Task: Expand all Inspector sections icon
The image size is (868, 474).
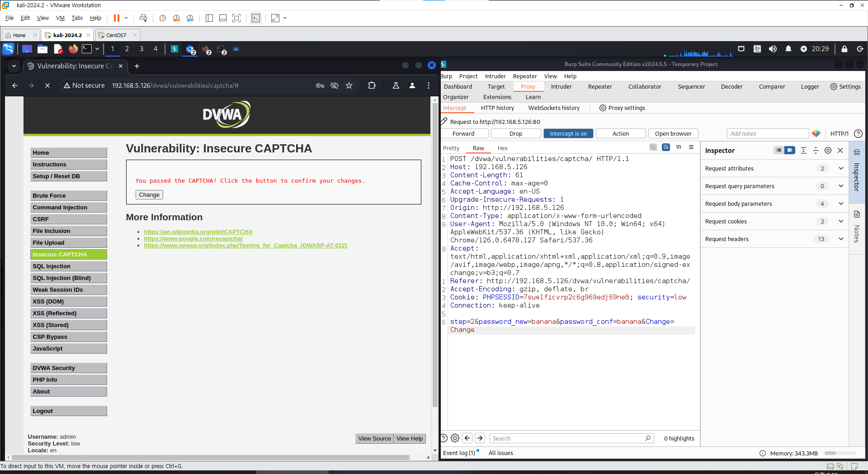Action: 803,151
